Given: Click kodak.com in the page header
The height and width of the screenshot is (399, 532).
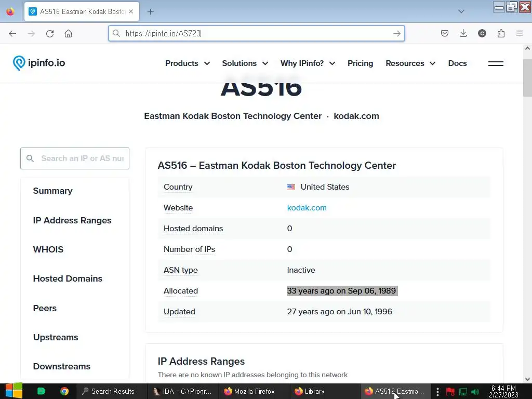Looking at the screenshot, I should coord(356,116).
